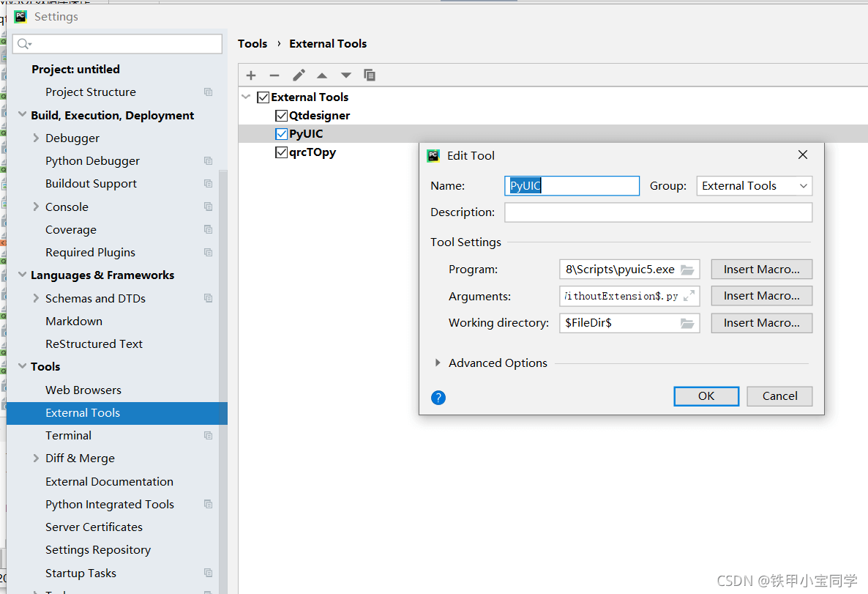The width and height of the screenshot is (868, 594).
Task: Click the Copy tool icon
Action: point(370,75)
